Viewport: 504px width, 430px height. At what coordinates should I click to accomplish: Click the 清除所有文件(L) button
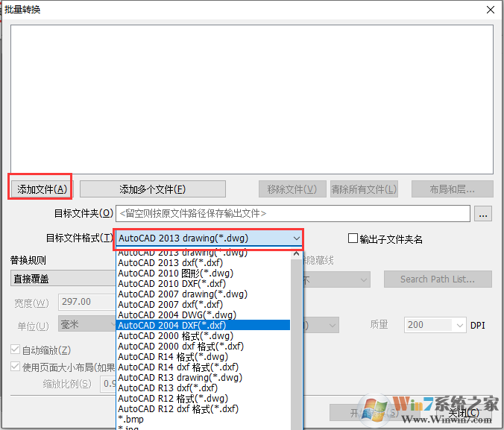[x=364, y=189]
